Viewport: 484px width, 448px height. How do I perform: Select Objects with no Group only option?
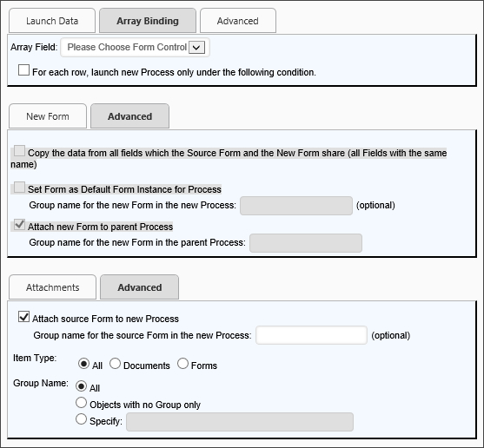pyautogui.click(x=81, y=403)
